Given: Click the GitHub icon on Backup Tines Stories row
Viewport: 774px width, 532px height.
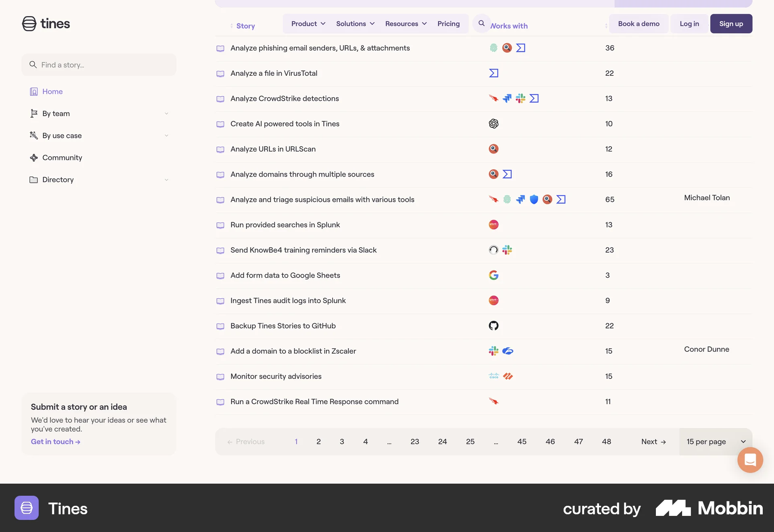Looking at the screenshot, I should click(493, 326).
